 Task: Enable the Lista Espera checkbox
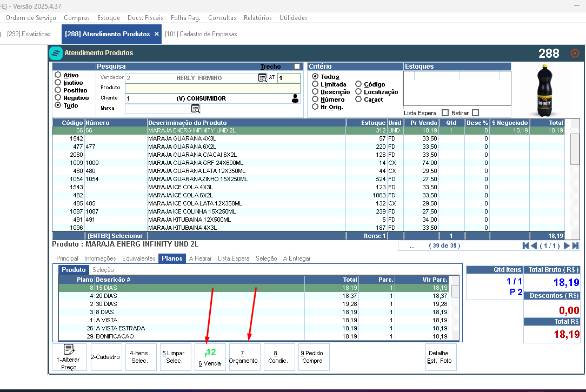point(445,113)
